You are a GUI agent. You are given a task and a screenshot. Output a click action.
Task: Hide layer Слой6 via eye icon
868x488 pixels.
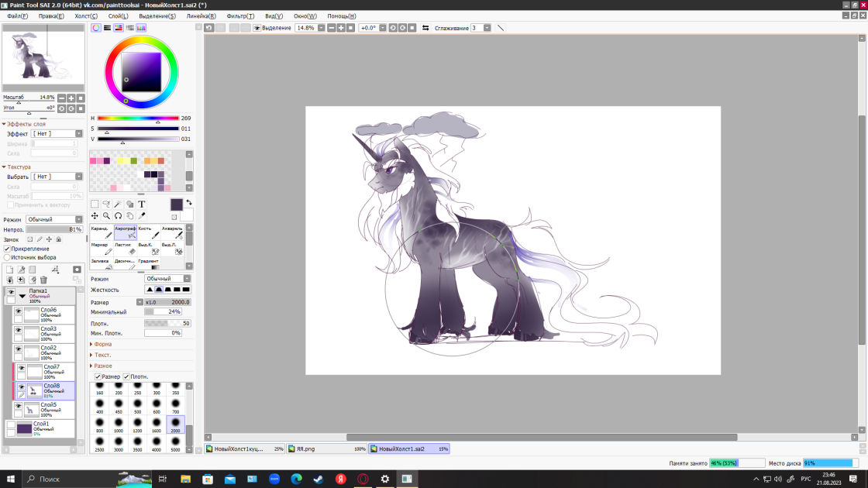click(19, 311)
